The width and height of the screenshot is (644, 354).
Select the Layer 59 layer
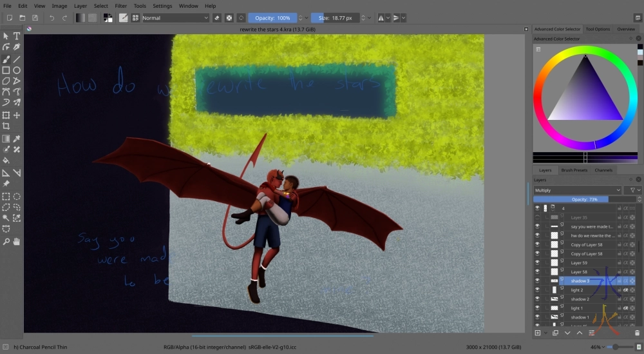pos(580,263)
